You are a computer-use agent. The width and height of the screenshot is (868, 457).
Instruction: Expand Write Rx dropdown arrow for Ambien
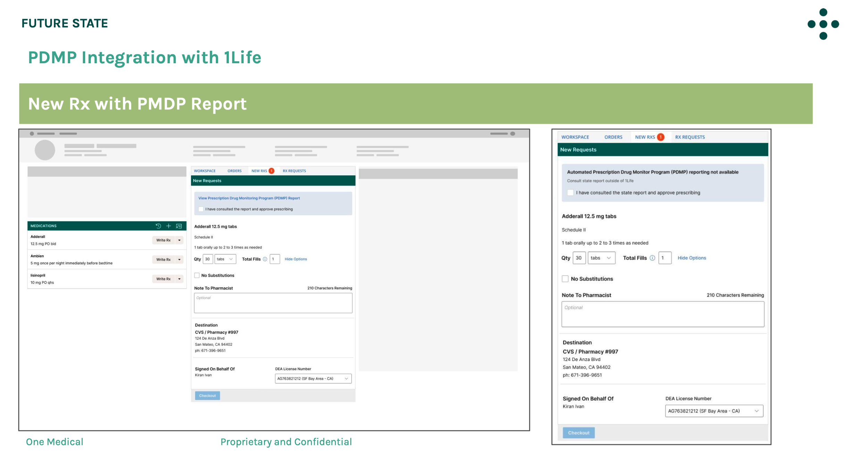(180, 260)
